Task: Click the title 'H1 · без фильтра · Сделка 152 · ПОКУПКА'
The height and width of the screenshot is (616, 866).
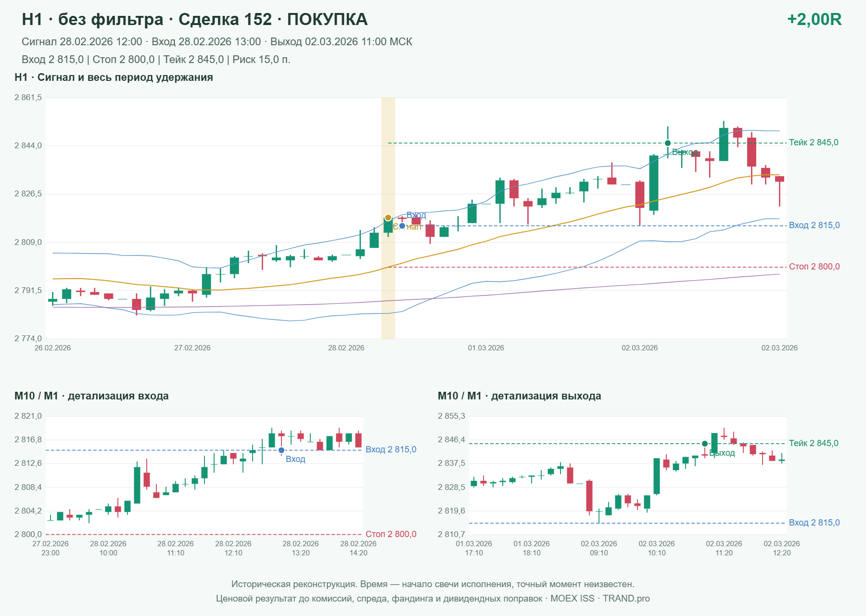Action: pos(195,20)
